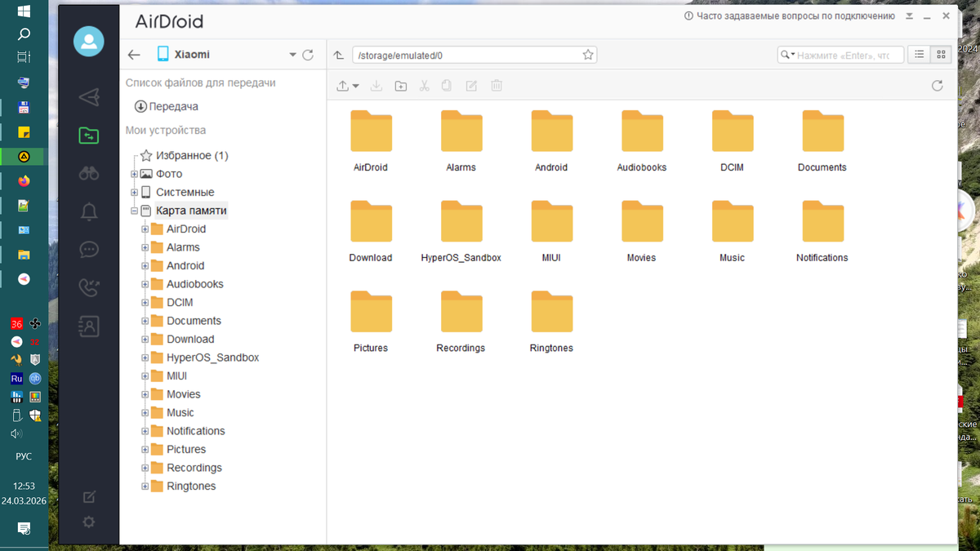
Task: Open AirDroid settings gear
Action: [89, 522]
